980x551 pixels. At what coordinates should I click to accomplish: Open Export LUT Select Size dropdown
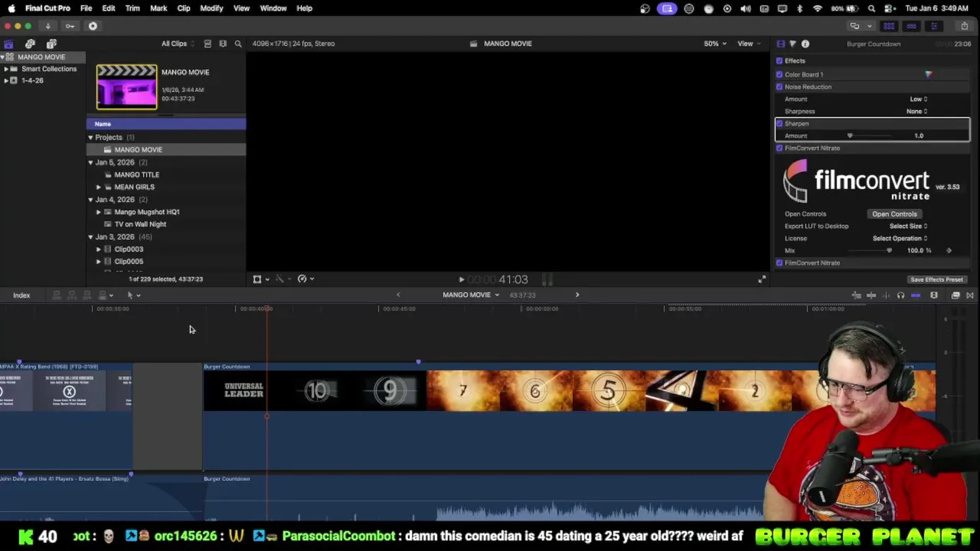click(908, 226)
